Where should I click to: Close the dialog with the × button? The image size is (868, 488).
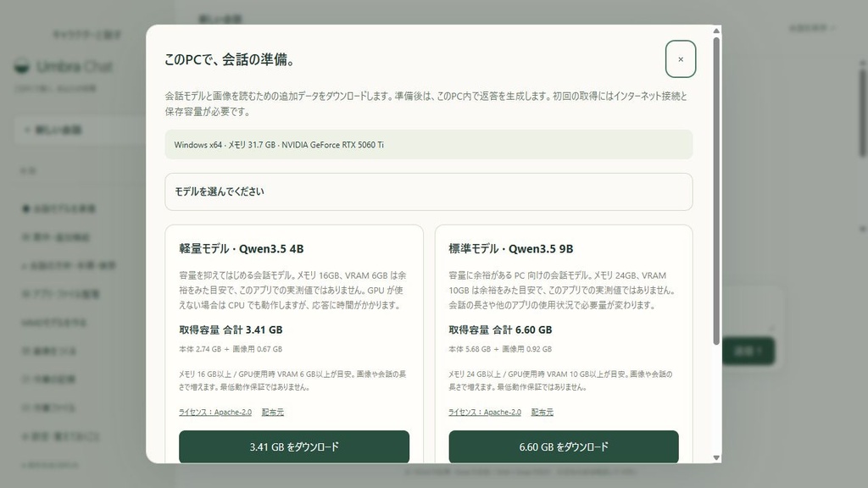[x=681, y=59]
